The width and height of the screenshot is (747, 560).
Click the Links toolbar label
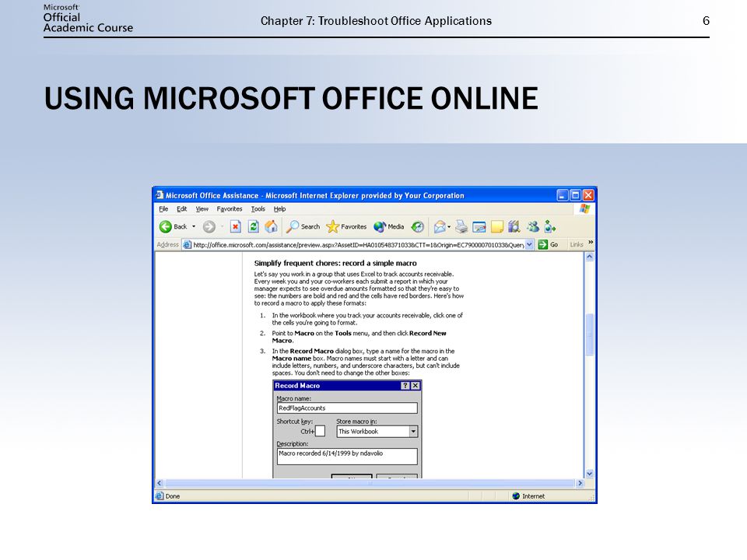[x=577, y=244]
